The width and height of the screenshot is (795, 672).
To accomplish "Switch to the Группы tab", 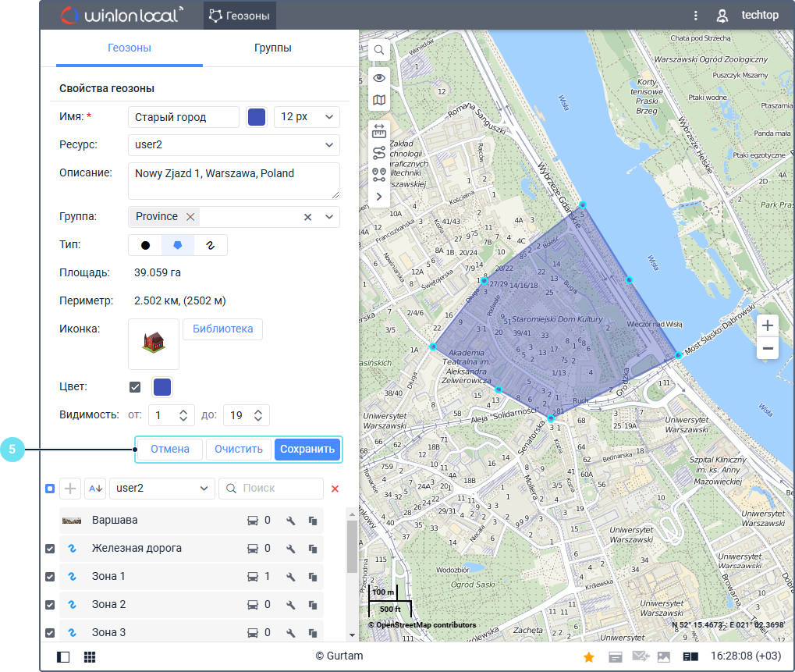I will pos(272,48).
